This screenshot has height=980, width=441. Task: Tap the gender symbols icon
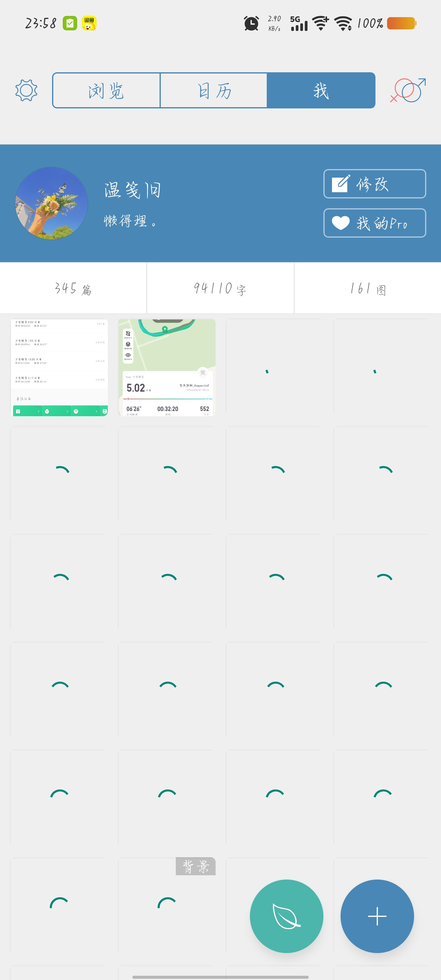408,90
